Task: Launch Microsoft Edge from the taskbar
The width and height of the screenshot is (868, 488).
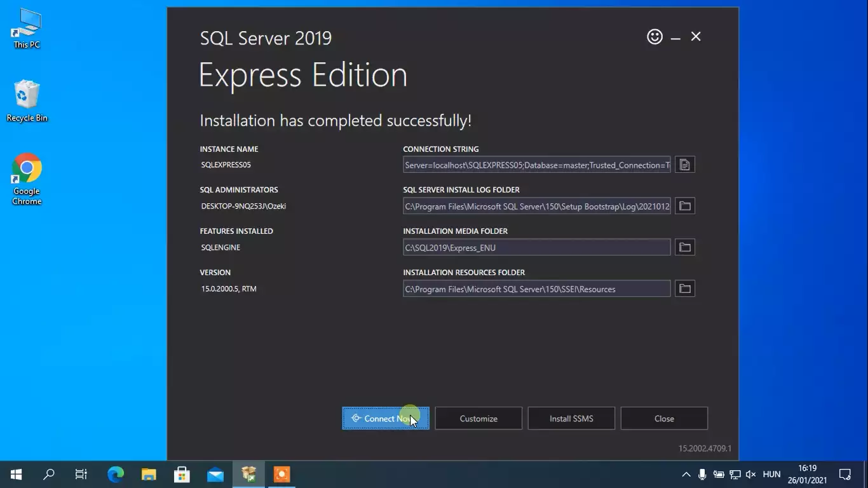Action: [x=115, y=474]
